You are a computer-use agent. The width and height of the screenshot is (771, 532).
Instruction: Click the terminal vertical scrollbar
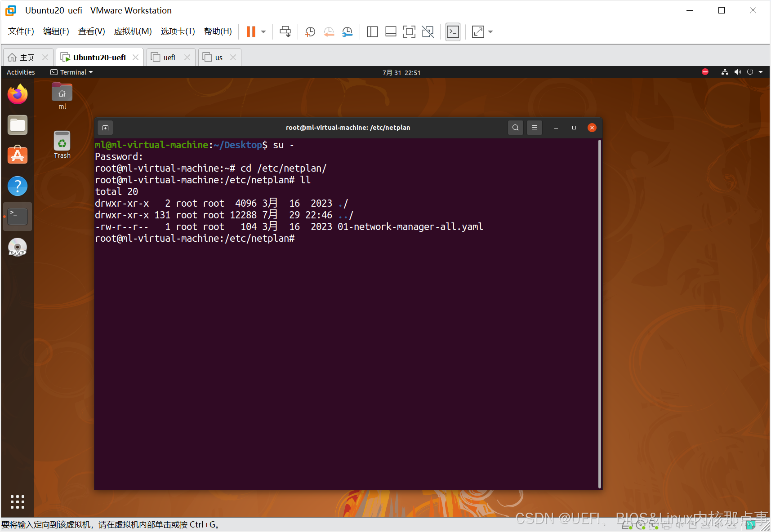point(600,314)
